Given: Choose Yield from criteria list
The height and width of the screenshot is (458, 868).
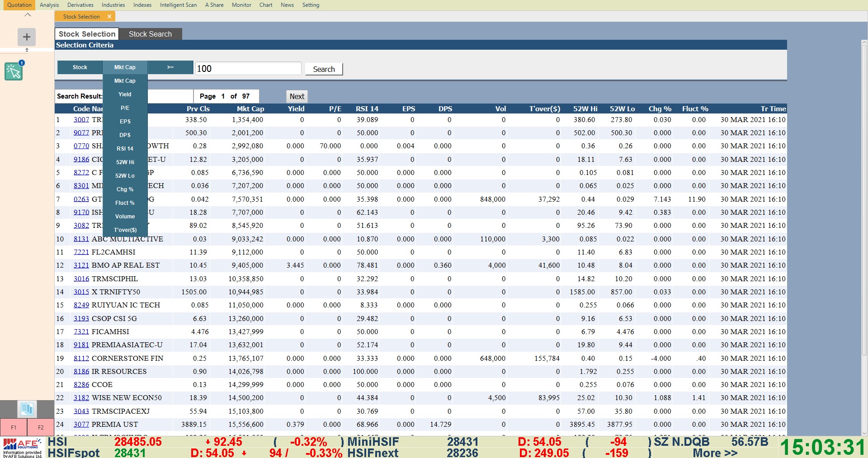Looking at the screenshot, I should tap(125, 94).
